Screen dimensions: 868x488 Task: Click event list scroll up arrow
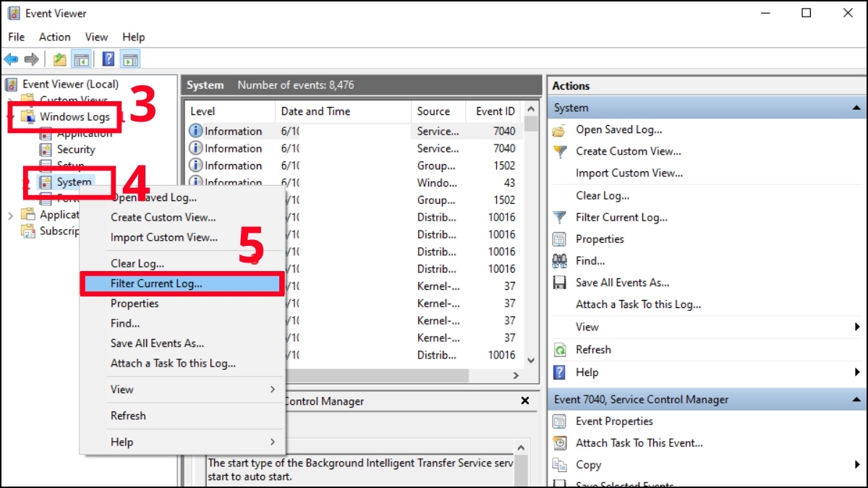click(531, 109)
